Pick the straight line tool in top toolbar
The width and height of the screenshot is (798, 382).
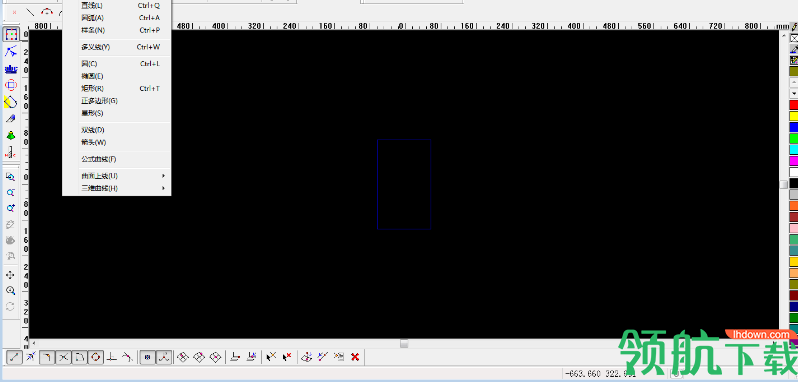[31, 12]
